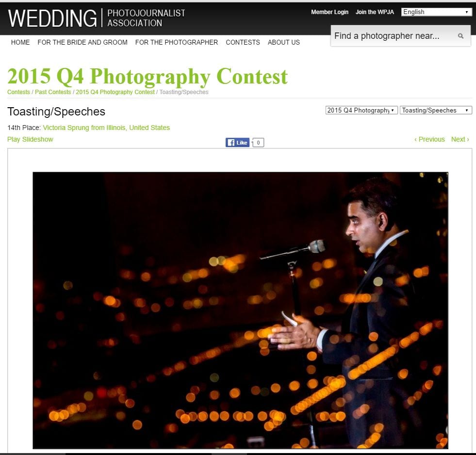Select the CONTESTS menu item

[243, 42]
